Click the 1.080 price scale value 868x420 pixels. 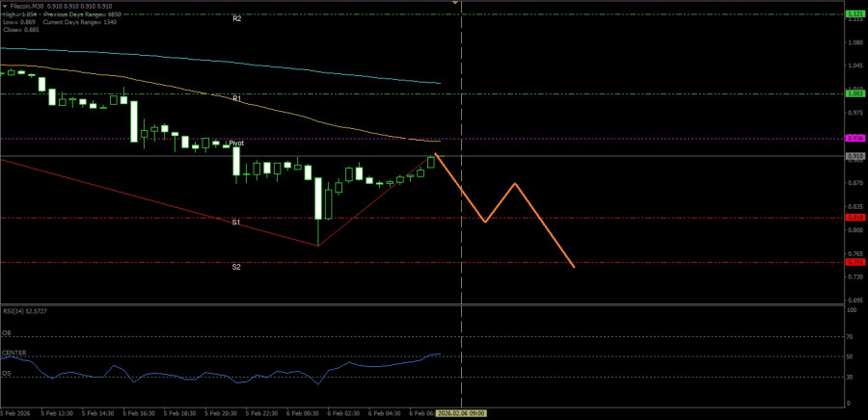tap(857, 42)
